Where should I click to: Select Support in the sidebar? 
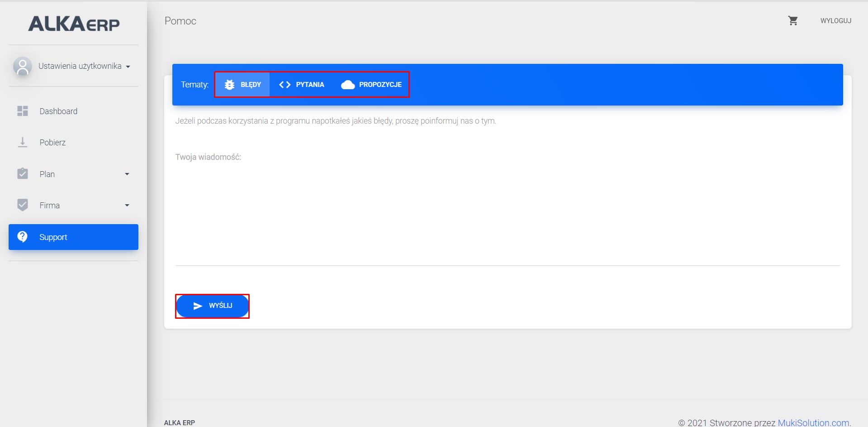[73, 237]
